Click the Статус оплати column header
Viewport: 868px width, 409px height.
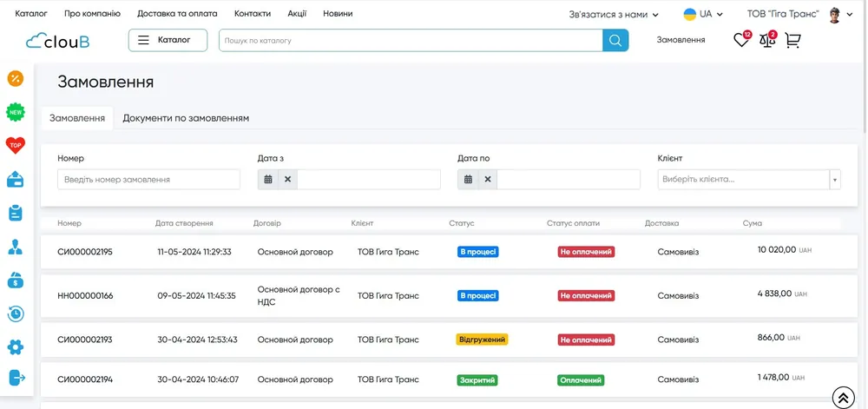[573, 223]
